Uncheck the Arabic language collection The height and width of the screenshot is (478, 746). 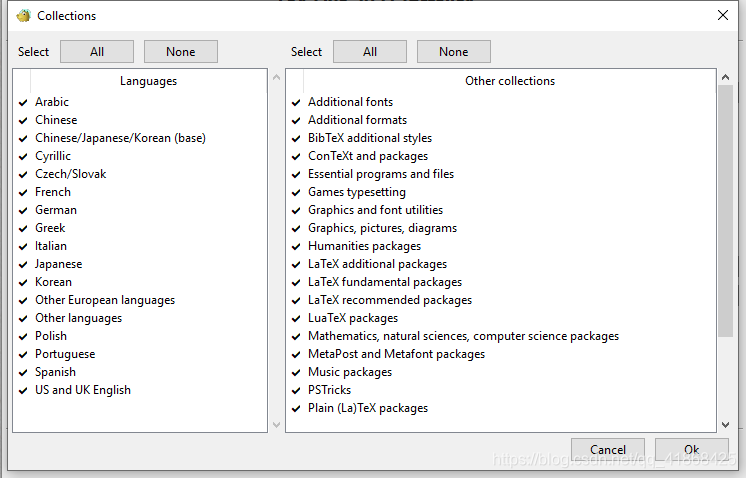click(x=23, y=102)
